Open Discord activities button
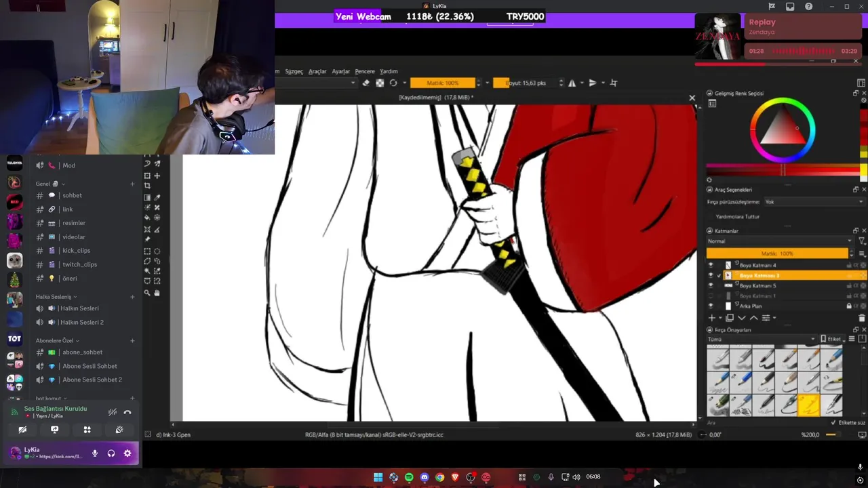 87,430
